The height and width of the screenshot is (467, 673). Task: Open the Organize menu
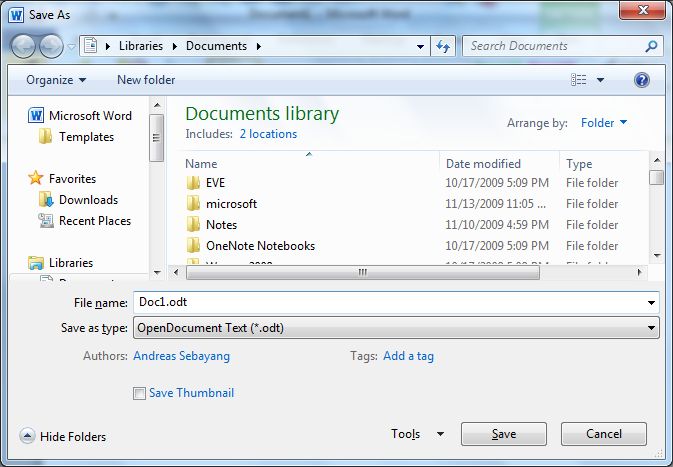tap(56, 80)
